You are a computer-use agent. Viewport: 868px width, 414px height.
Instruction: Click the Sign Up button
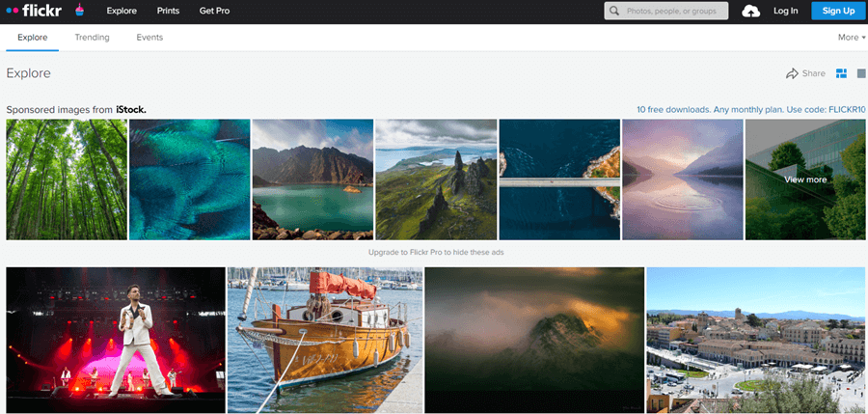[838, 11]
